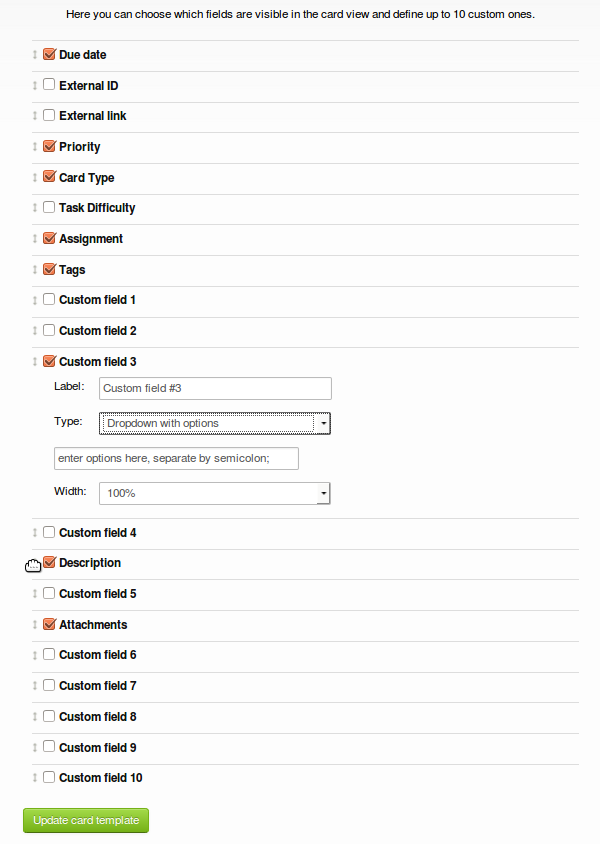Open the Type dropdown with options
The width and height of the screenshot is (600, 844).
pyautogui.click(x=215, y=424)
